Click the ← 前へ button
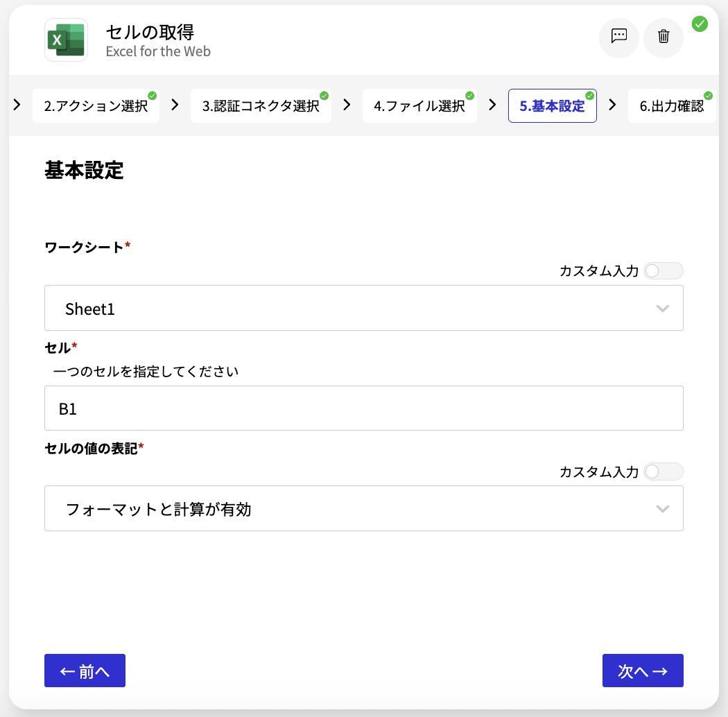 (85, 671)
